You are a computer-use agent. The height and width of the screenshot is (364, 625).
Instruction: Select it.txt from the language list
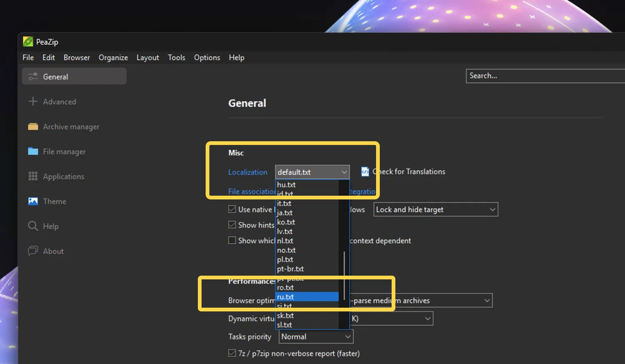pos(307,203)
